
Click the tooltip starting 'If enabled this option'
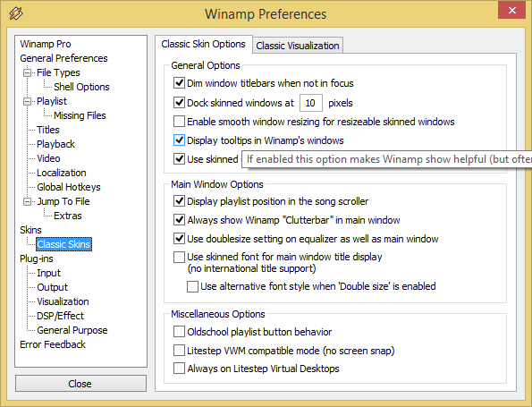[387, 159]
